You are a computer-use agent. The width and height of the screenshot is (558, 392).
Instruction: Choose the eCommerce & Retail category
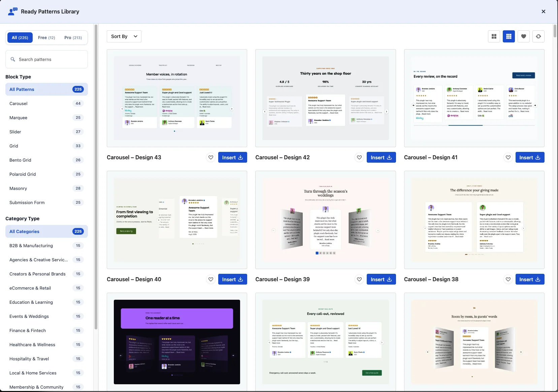[46, 288]
